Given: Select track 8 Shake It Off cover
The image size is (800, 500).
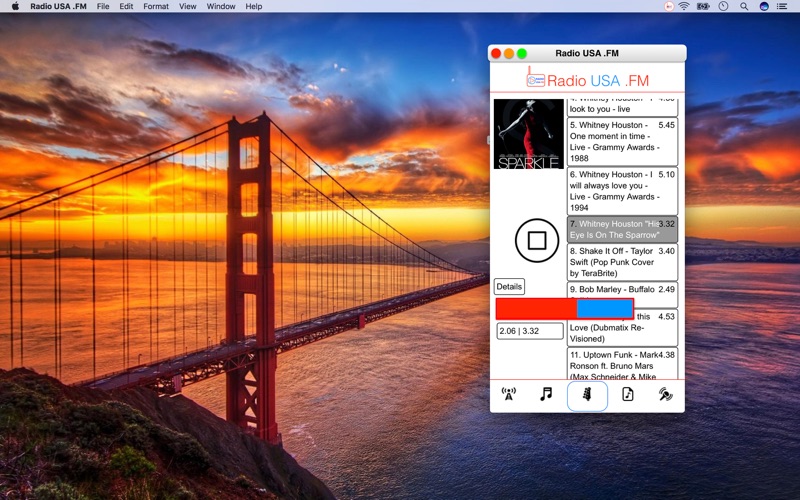Looking at the screenshot, I should [x=622, y=262].
